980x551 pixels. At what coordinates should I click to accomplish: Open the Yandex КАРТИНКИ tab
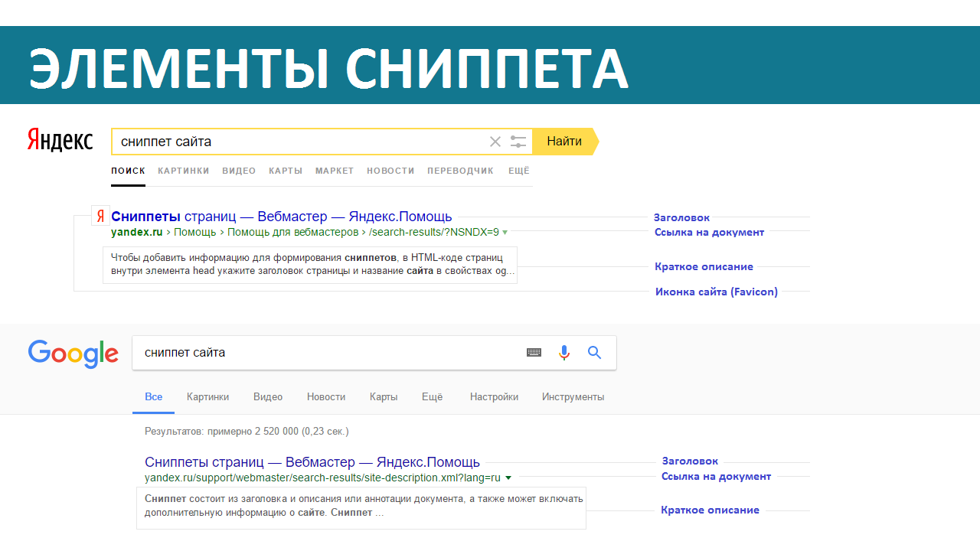pyautogui.click(x=184, y=171)
